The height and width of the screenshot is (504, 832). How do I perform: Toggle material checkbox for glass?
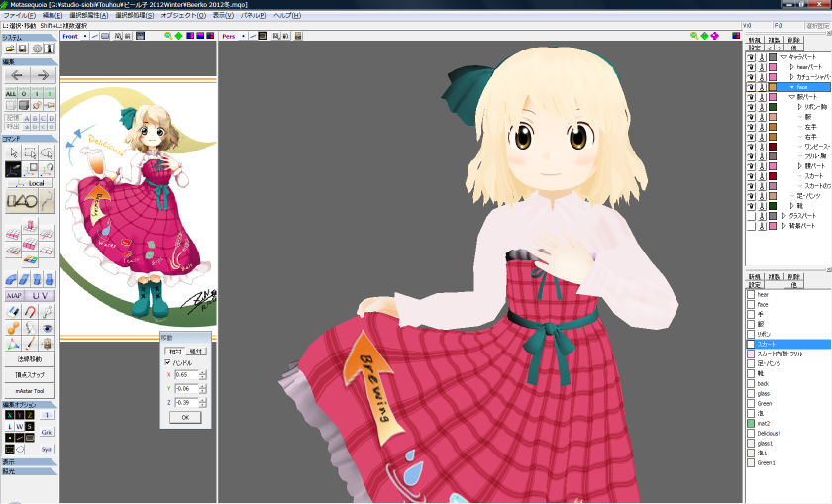tap(751, 394)
